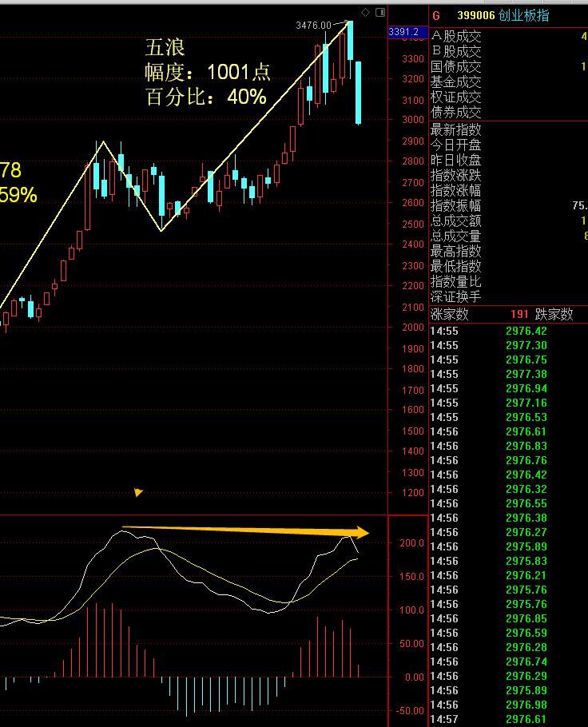Click the 总成交量 field label
This screenshot has height=727, width=588.
click(x=456, y=236)
